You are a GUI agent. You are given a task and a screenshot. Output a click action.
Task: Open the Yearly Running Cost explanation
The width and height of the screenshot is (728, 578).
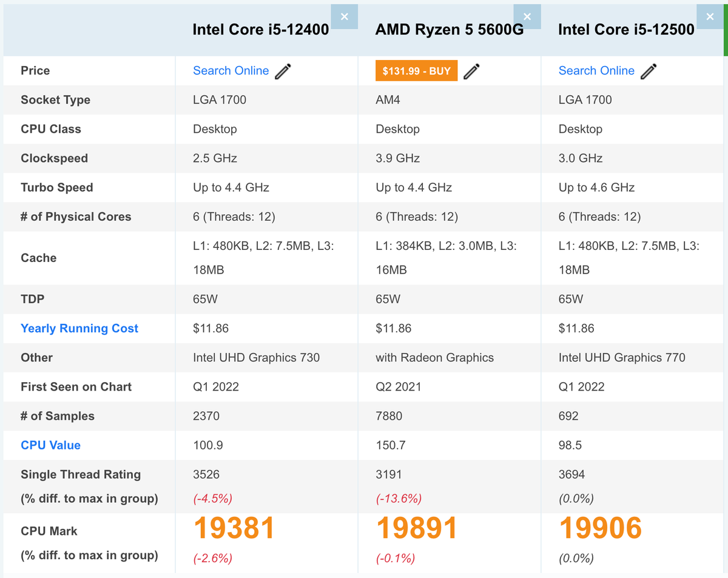pos(79,328)
